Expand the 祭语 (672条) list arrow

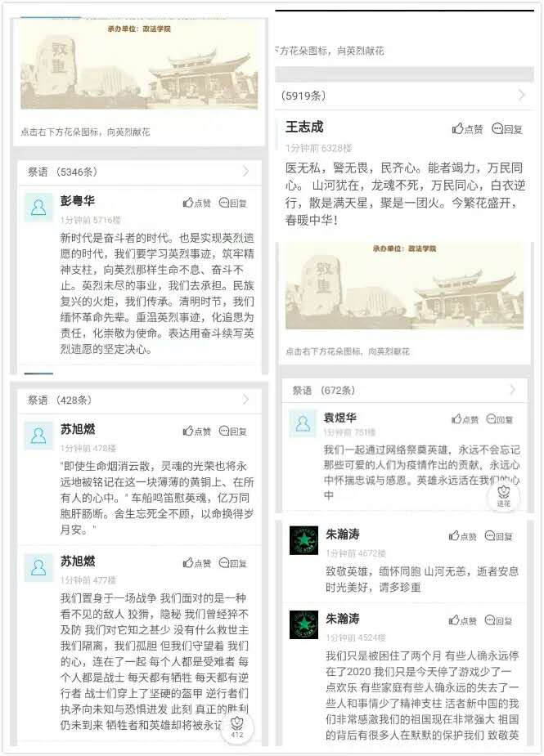(512, 390)
